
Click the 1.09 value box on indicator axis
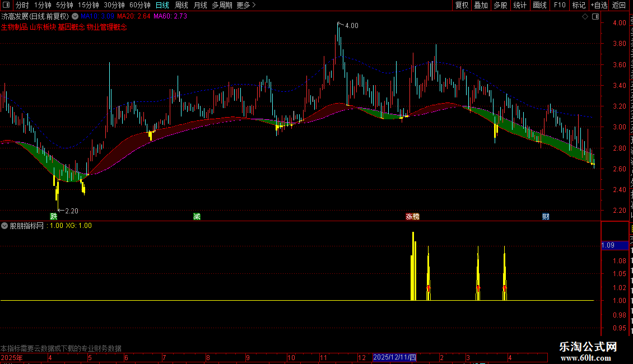tap(615, 245)
